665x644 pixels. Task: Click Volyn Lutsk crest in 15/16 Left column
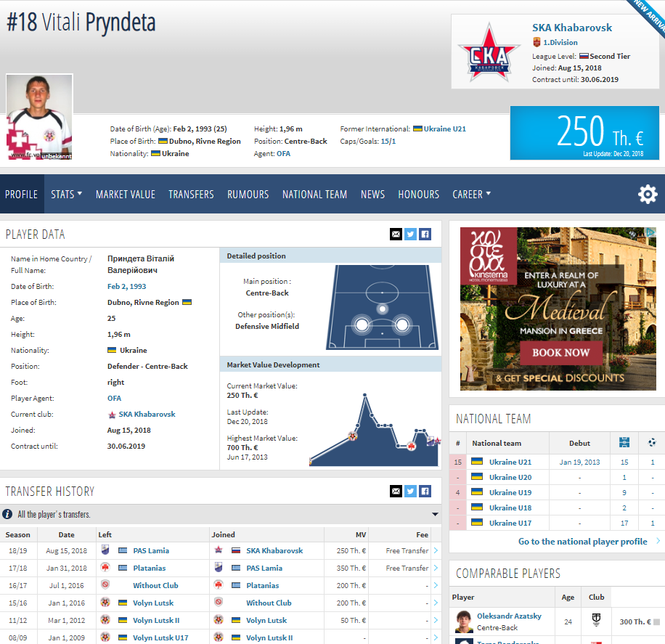(105, 603)
